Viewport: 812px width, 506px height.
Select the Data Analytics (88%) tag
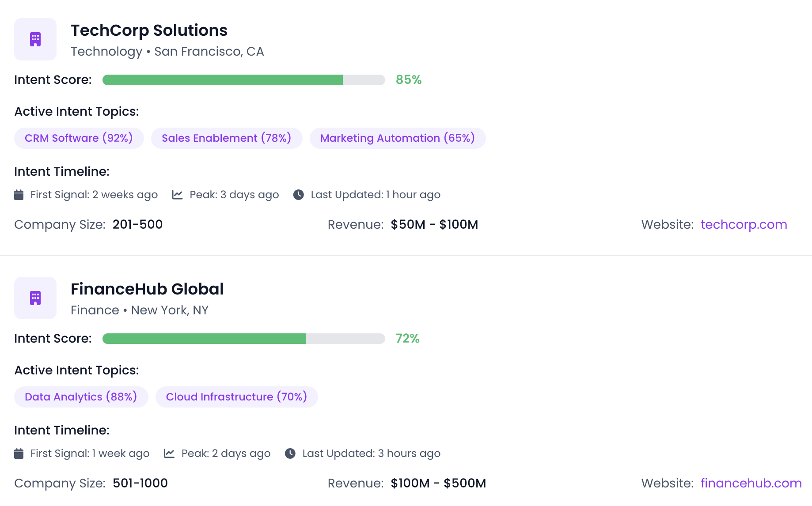click(x=81, y=397)
